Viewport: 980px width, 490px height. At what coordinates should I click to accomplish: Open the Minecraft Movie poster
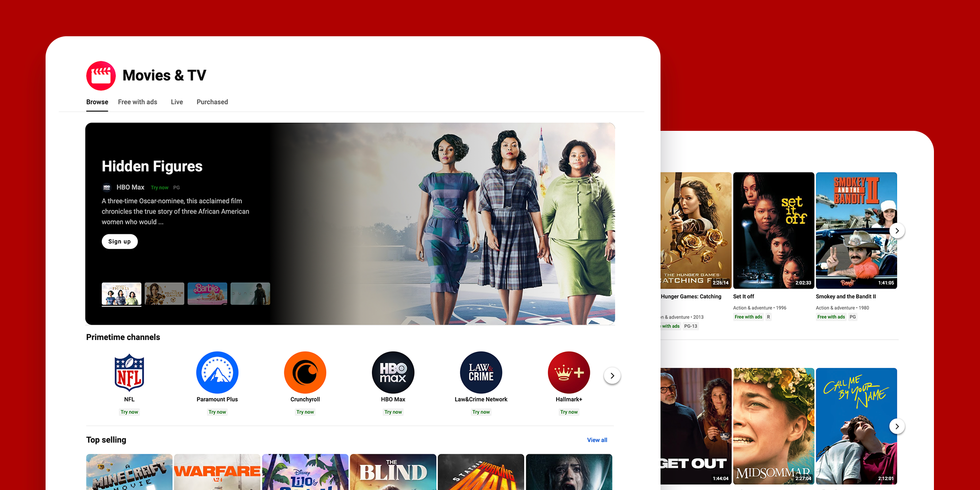pyautogui.click(x=129, y=472)
